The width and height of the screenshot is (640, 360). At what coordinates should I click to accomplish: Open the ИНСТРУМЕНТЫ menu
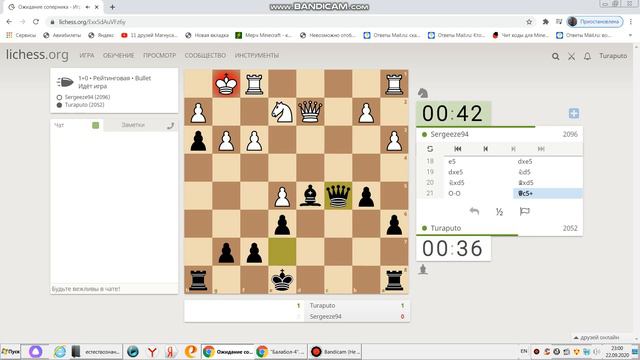point(257,55)
